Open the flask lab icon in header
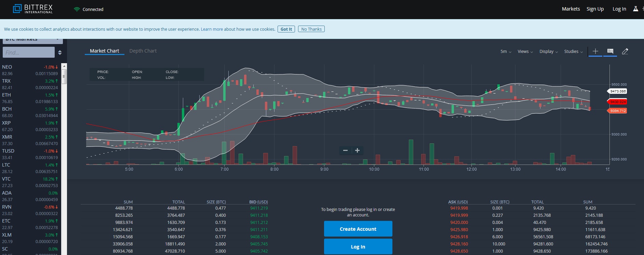The width and height of the screenshot is (644, 255). click(635, 9)
